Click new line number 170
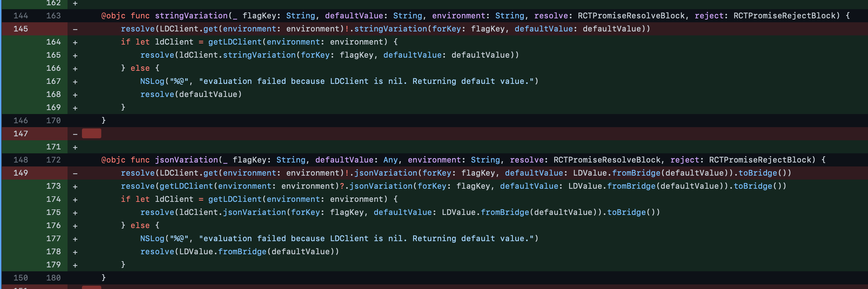 pyautogui.click(x=53, y=121)
